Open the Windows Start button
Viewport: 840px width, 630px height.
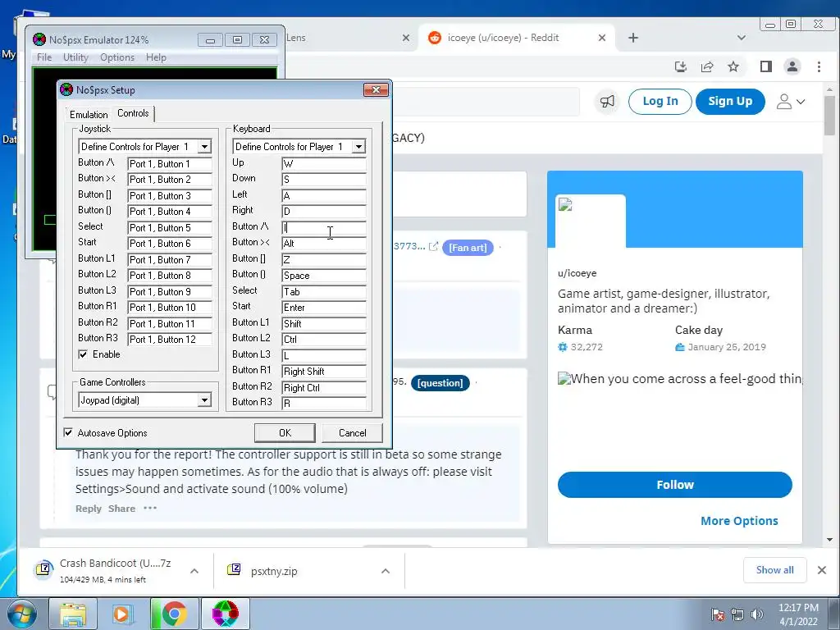(x=21, y=614)
